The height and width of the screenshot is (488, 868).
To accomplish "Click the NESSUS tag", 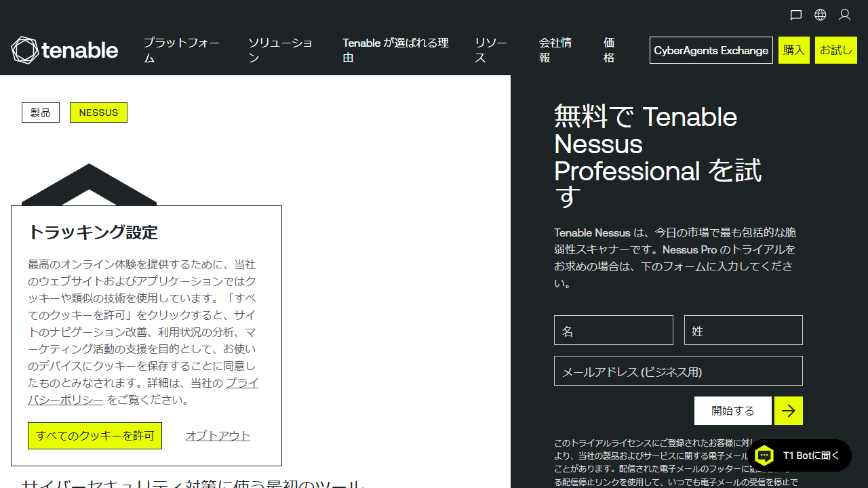I will coord(98,113).
